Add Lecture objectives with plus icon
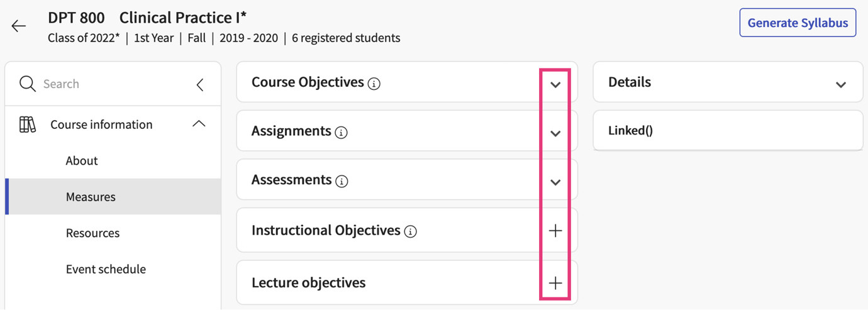Screen dimensions: 868x310 coord(555,283)
